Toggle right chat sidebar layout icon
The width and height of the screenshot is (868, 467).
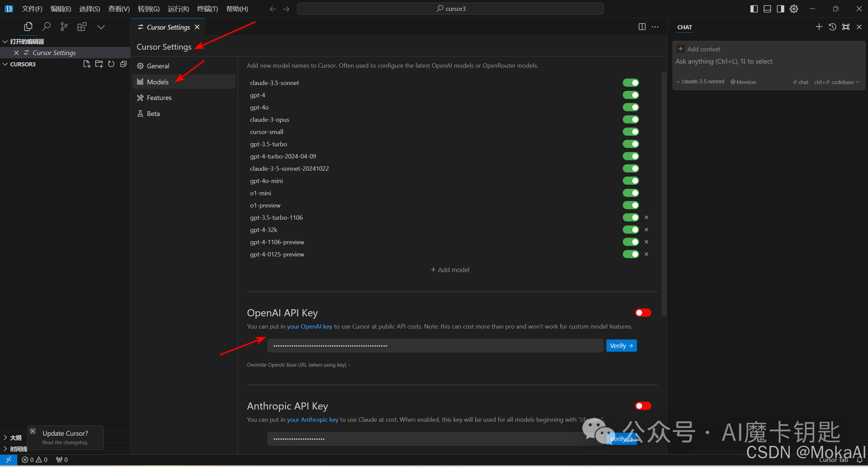(780, 9)
